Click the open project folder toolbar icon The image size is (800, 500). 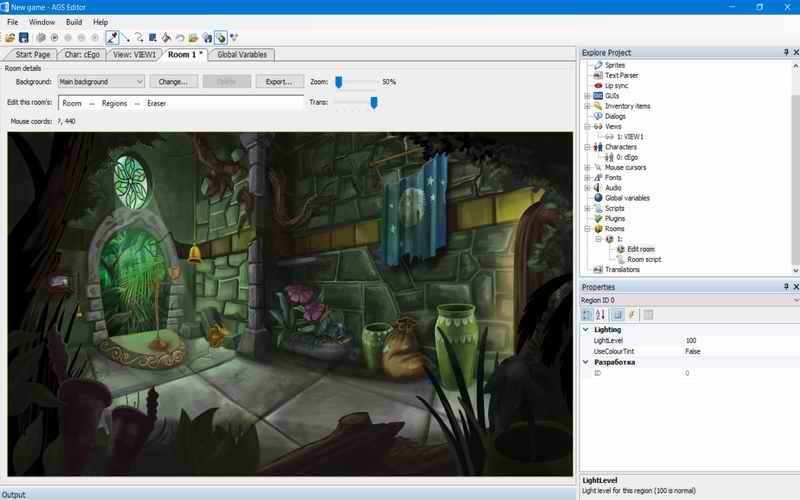pos(10,37)
